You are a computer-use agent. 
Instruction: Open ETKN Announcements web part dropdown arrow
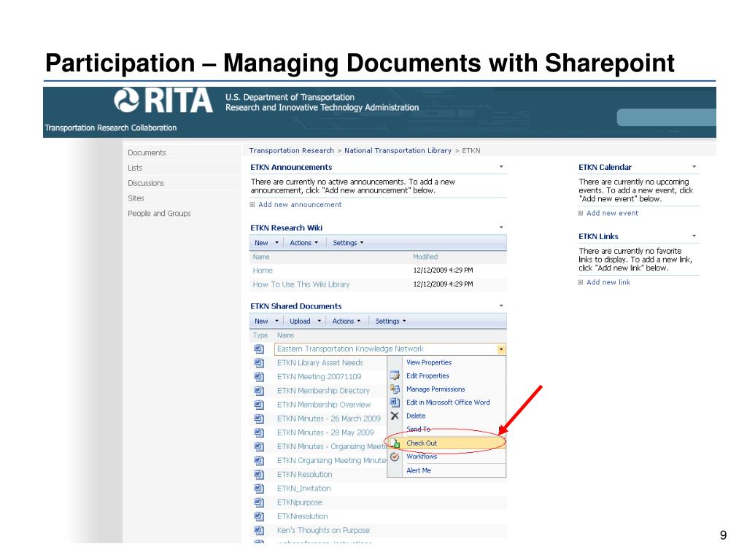501,167
